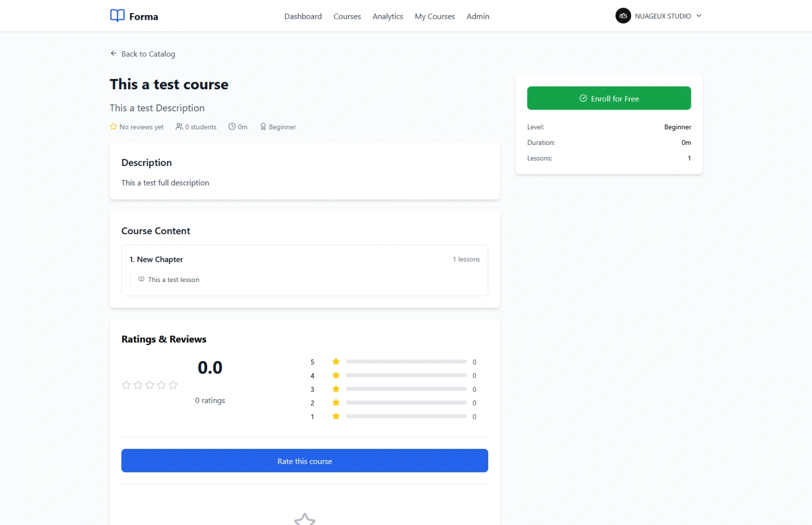This screenshot has height=525, width=812.
Task: Click the badge icon next to Beginner
Action: pyautogui.click(x=264, y=126)
